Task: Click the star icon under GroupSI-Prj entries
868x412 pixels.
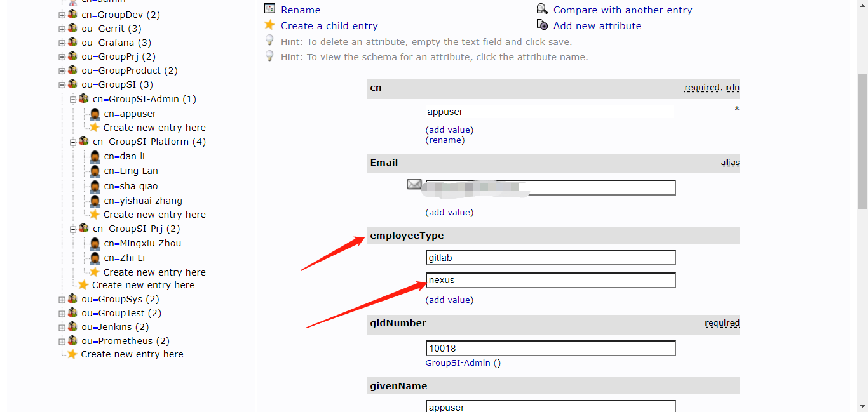Action: coord(95,272)
